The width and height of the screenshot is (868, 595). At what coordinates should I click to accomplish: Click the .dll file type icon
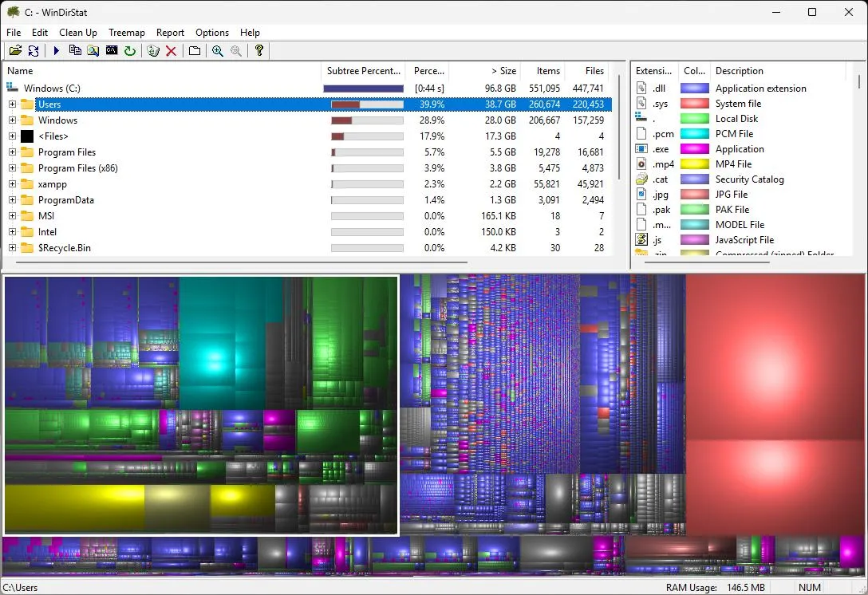(x=641, y=88)
